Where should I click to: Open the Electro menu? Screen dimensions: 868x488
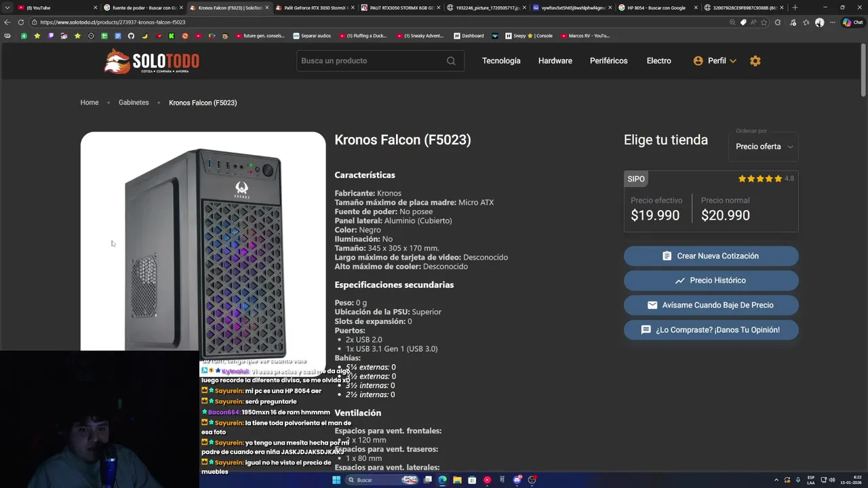pyautogui.click(x=658, y=61)
